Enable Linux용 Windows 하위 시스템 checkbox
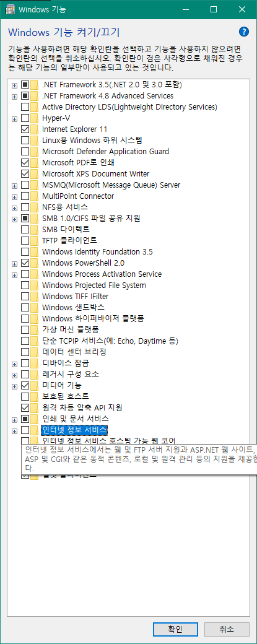Viewport: 257px width, 644px height. pyautogui.click(x=25, y=141)
